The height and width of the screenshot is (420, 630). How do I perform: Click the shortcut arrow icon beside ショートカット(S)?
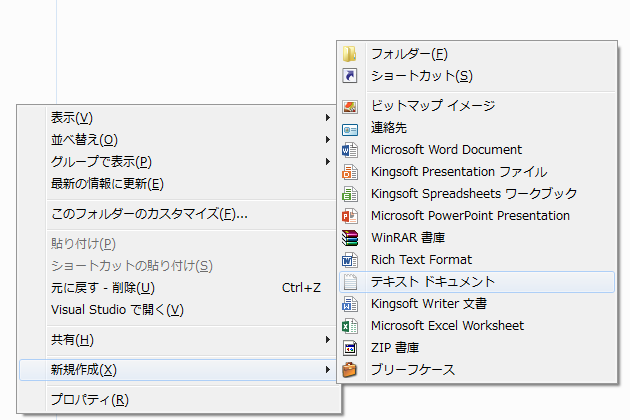(350, 76)
